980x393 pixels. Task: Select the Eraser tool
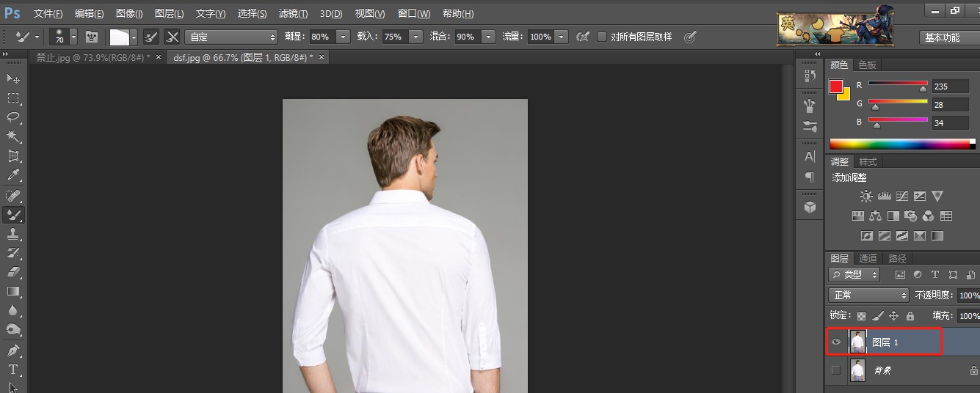[x=13, y=272]
